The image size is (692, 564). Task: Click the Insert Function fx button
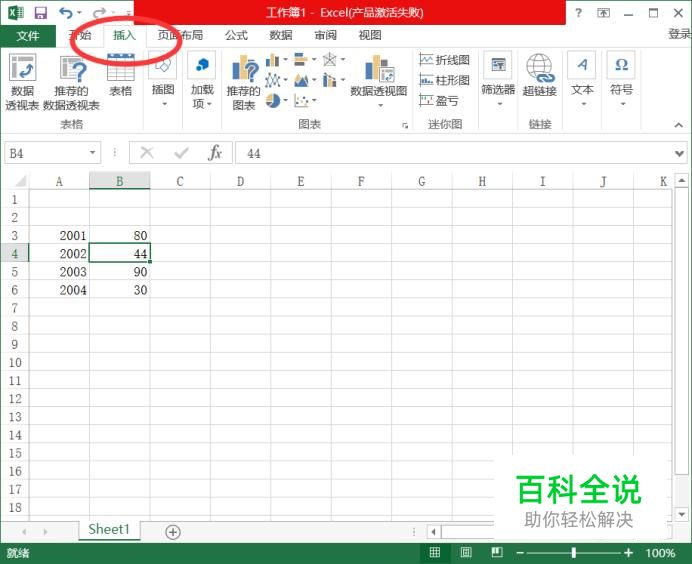(x=215, y=153)
